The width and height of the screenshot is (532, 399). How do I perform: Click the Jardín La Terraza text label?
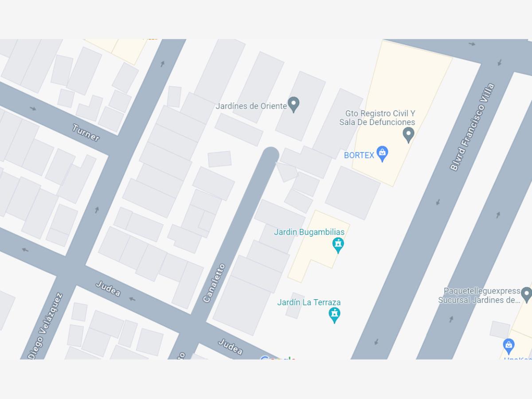click(309, 302)
